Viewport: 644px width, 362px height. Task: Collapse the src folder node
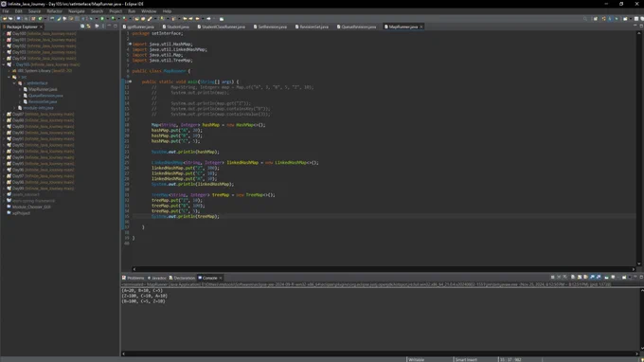click(x=9, y=77)
